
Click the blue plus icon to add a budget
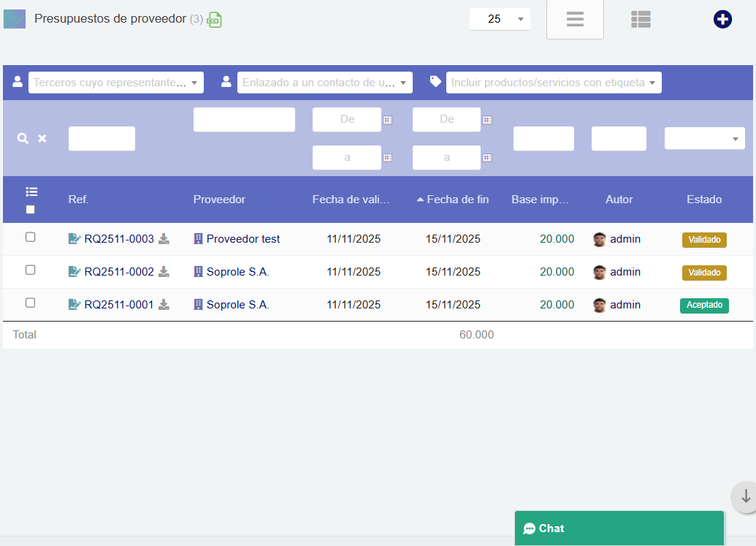pos(722,20)
